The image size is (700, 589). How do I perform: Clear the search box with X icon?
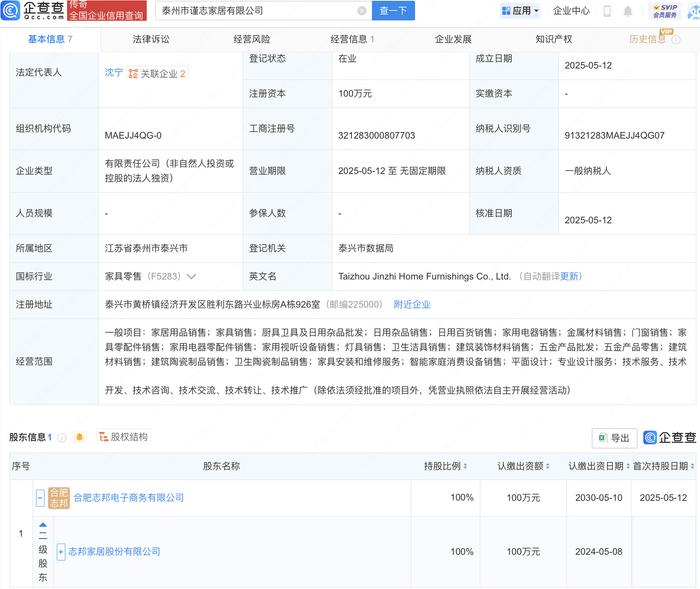coord(362,11)
